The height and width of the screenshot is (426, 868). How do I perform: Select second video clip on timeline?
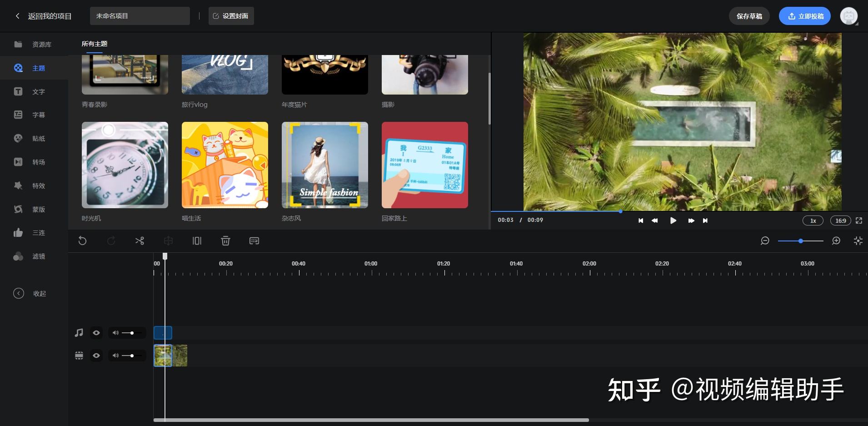(x=180, y=356)
